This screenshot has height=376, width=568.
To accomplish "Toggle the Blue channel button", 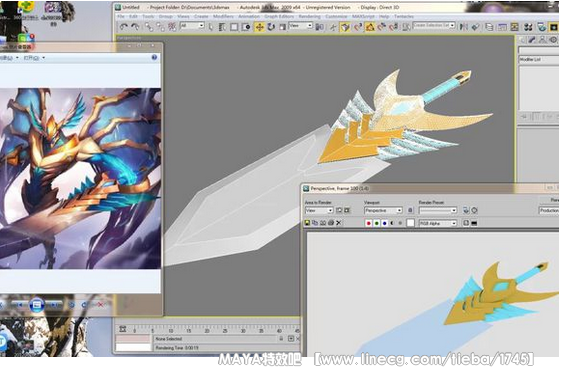I will click(385, 223).
